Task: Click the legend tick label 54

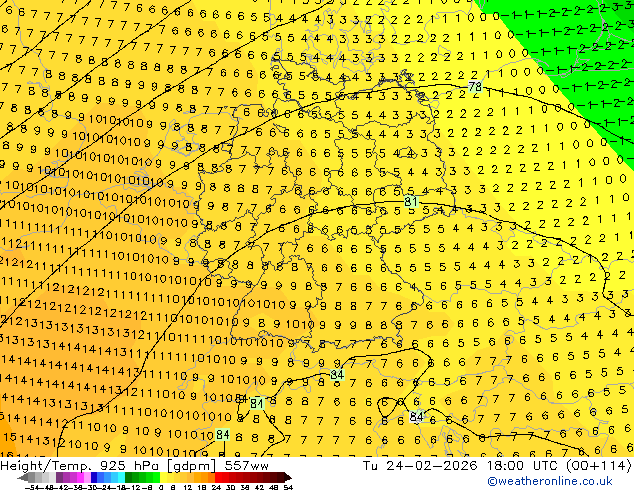Action: (x=288, y=487)
